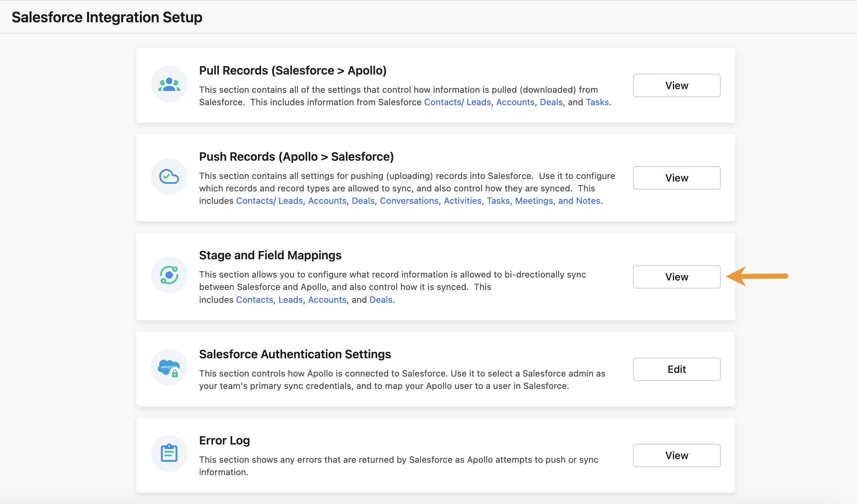Click the Error Log clipboard icon
This screenshot has width=857, height=504.
(x=169, y=453)
